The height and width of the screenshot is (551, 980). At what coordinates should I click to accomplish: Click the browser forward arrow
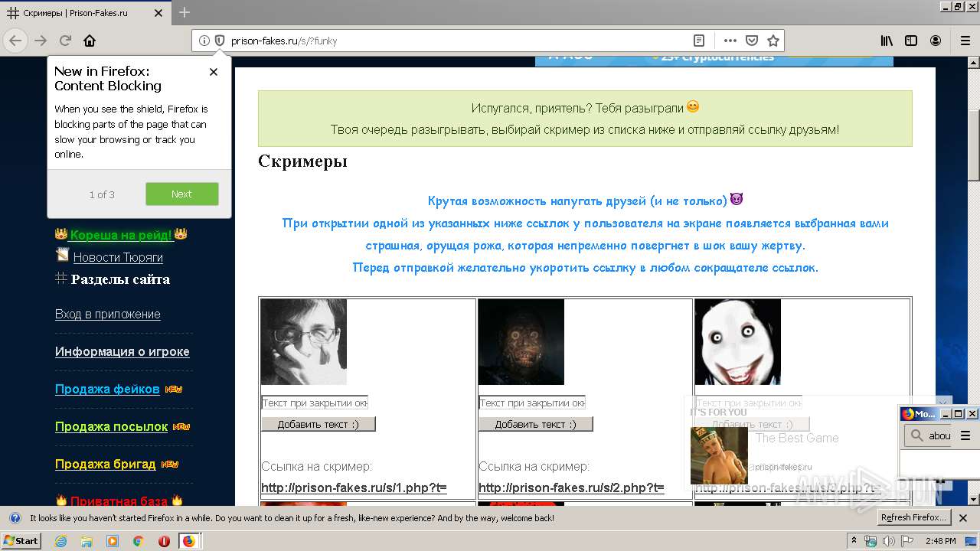(x=41, y=41)
